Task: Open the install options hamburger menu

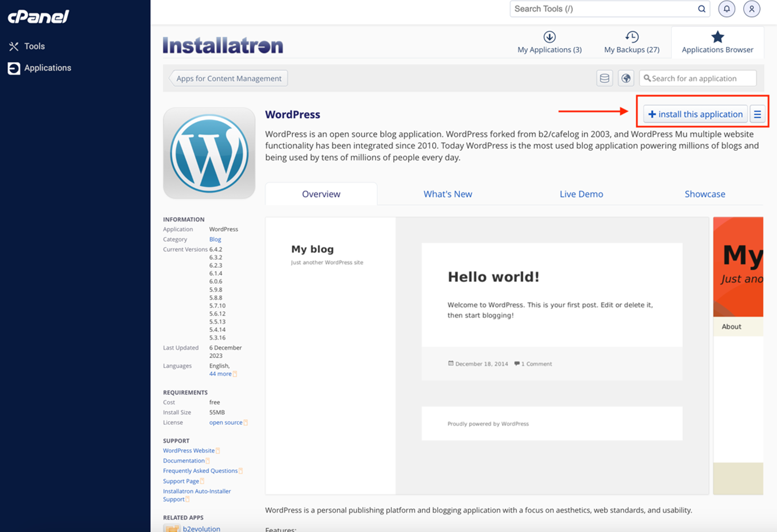Action: 758,114
